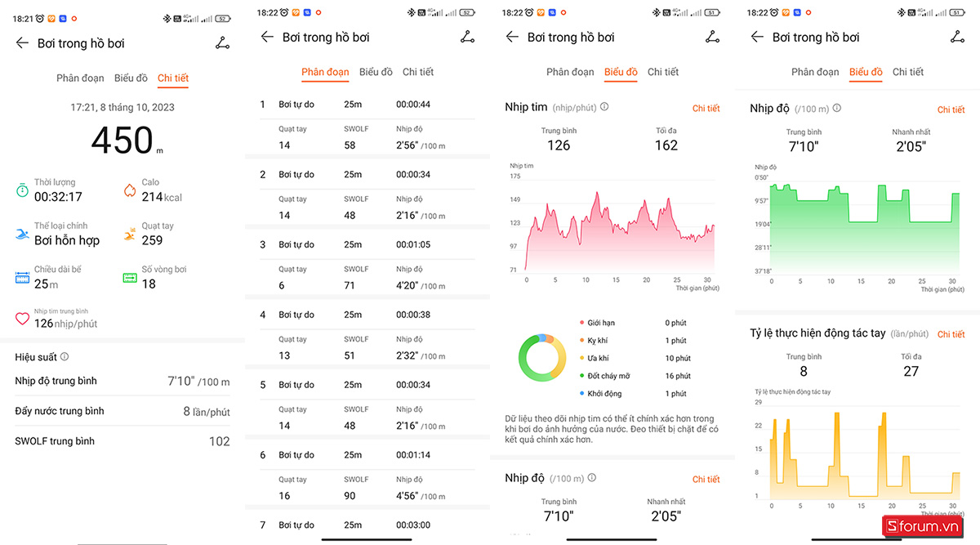Select Phân đoạn tab on the Nhịp tim chart screen
The height and width of the screenshot is (545, 980).
coord(570,72)
